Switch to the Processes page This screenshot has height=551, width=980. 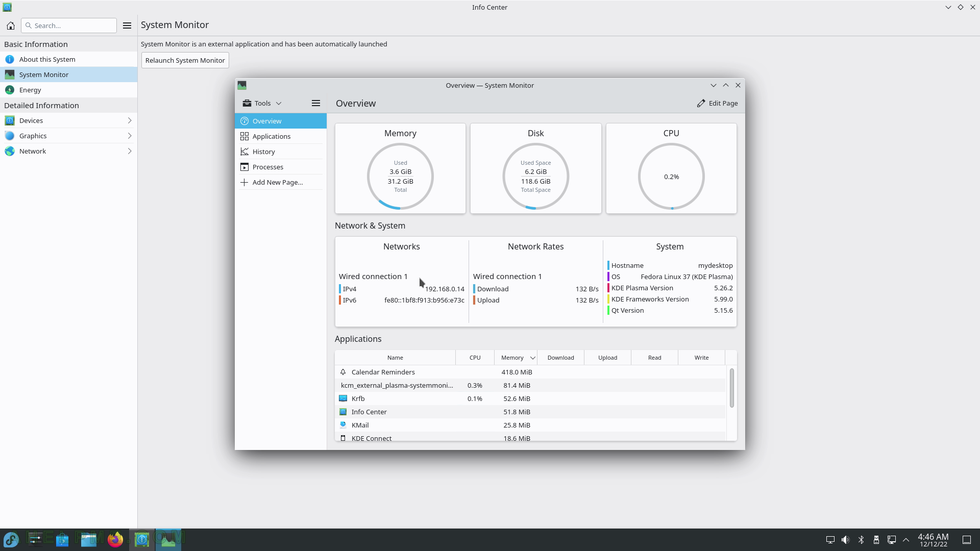click(x=281, y=167)
